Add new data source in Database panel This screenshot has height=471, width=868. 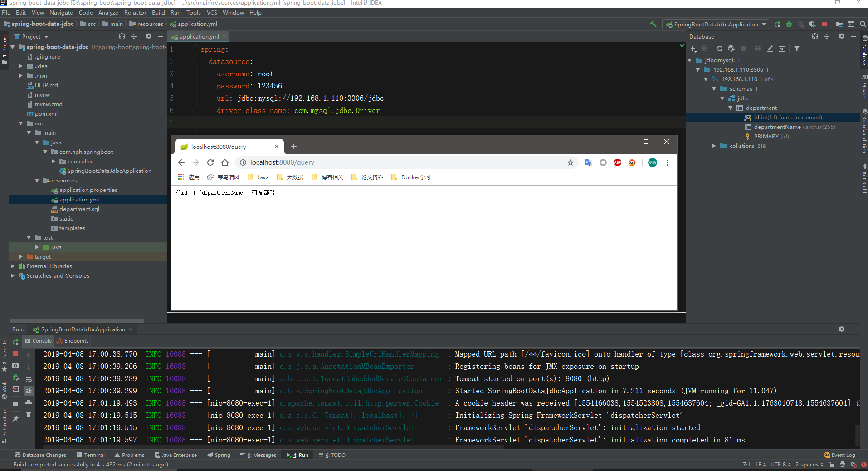tap(693, 49)
